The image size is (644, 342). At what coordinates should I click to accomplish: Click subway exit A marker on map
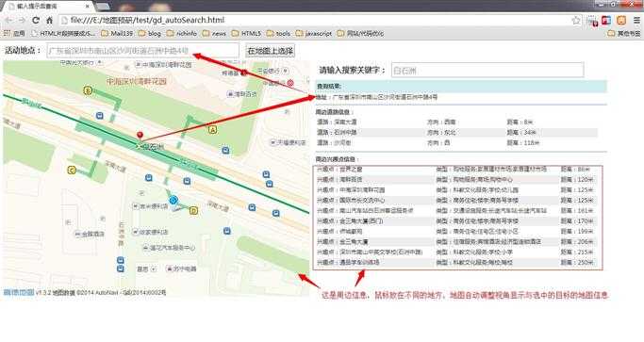tap(212, 130)
